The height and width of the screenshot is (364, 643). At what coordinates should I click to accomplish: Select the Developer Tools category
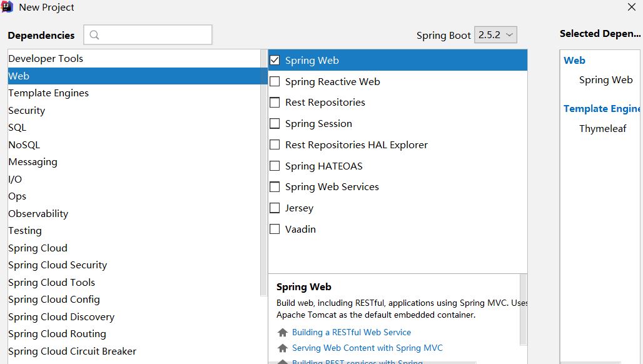(134, 59)
